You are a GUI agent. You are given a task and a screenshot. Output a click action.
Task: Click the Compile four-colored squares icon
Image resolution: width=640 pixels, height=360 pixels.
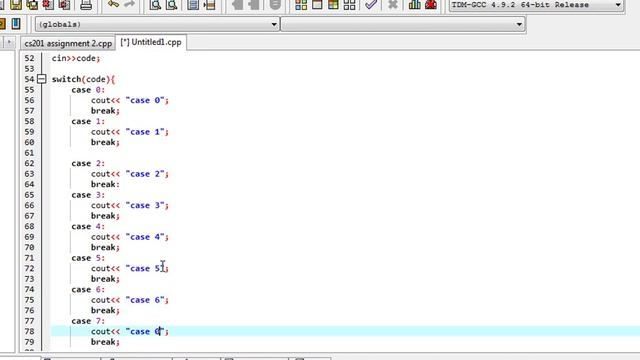[301, 5]
